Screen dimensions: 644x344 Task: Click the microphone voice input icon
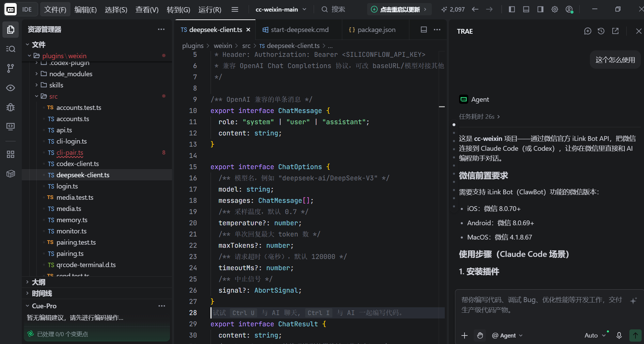coord(619,335)
